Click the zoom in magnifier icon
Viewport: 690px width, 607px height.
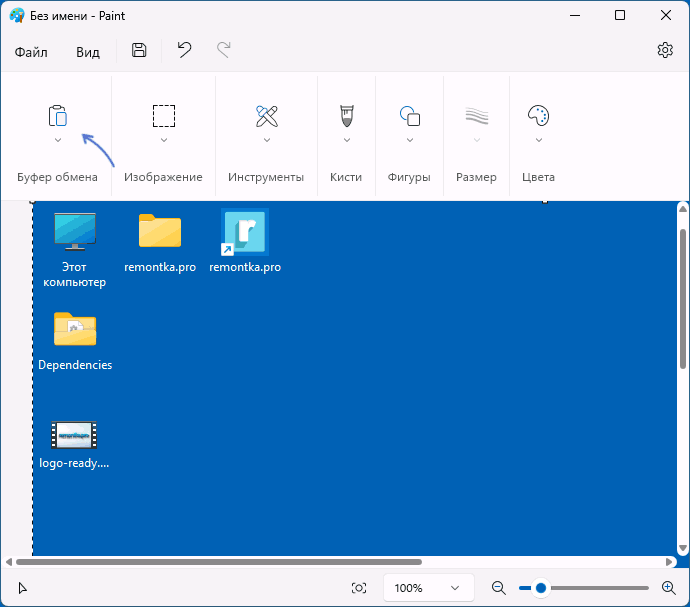point(668,588)
